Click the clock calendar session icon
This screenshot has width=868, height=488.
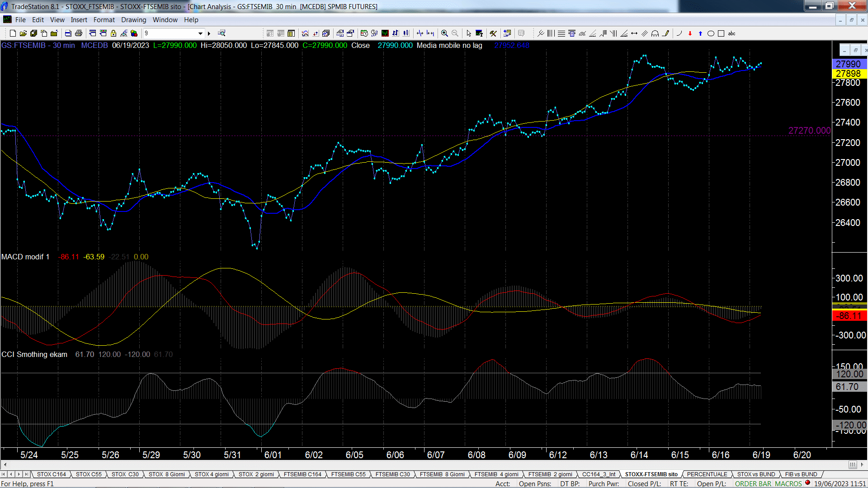coord(364,33)
